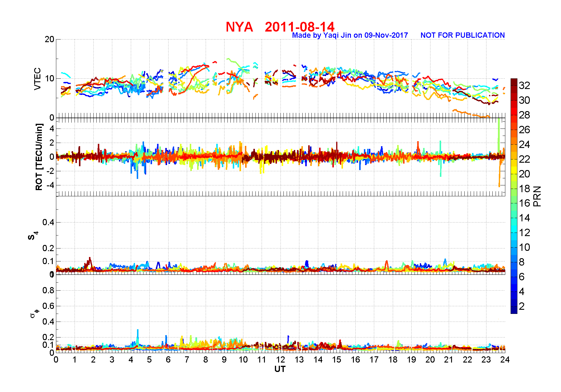Click ROT axis tick label '4'
The width and height of the screenshot is (561, 392).
point(52,129)
